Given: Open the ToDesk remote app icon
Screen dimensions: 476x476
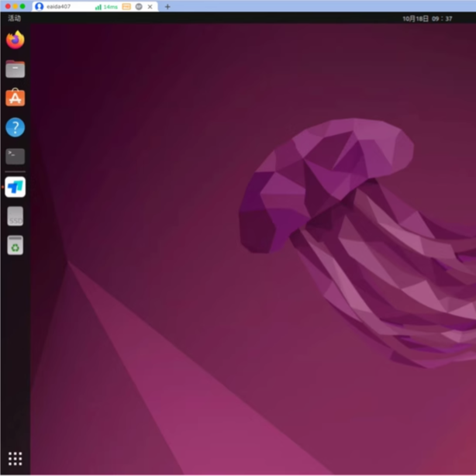Looking at the screenshot, I should coord(16,187).
